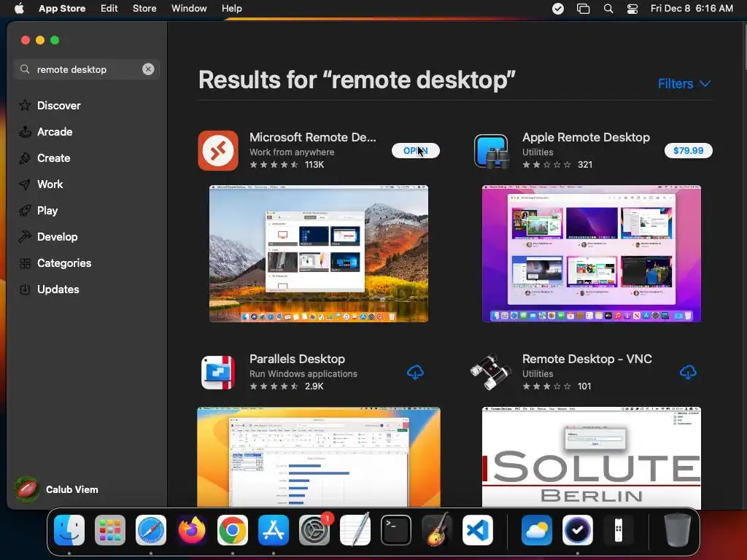Screen dimensions: 747x560
Task: Select the Develop category
Action: 48,236
